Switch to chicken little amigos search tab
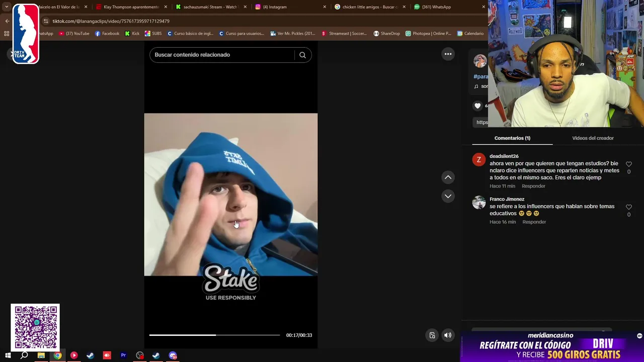Screen dimensions: 644x362 [369, 7]
